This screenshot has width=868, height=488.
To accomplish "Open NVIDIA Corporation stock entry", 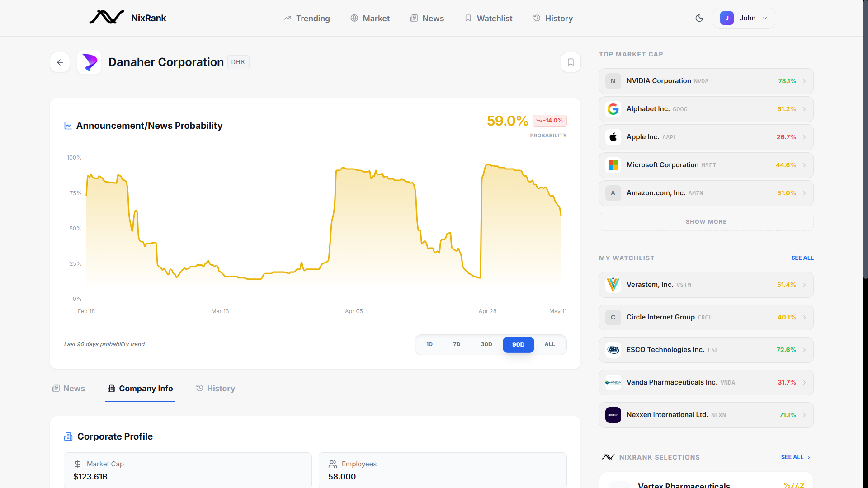I will (x=706, y=81).
